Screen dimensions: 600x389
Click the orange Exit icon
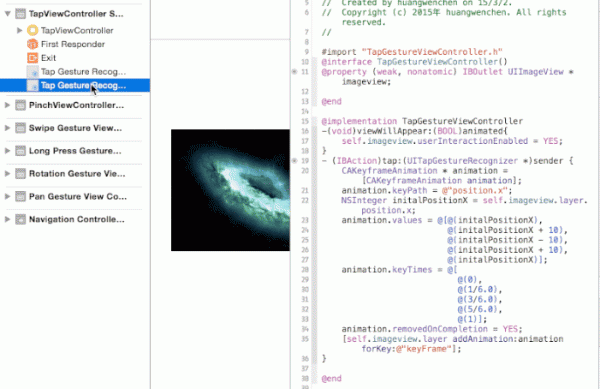pos(33,58)
